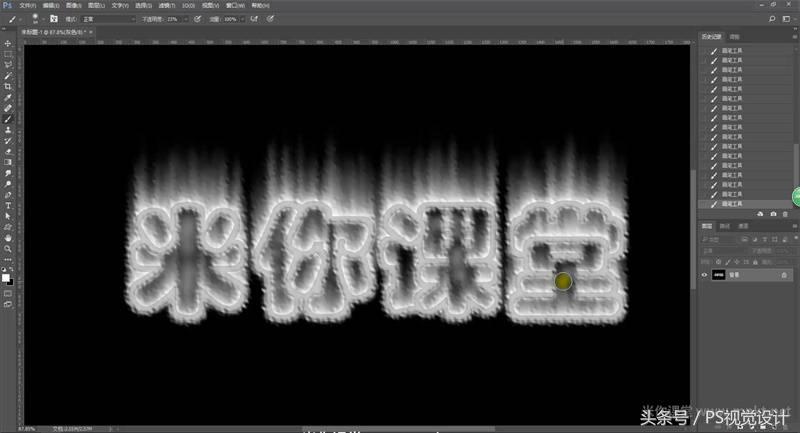This screenshot has height=433, width=800.
Task: Create a new snapshot from history
Action: point(773,214)
